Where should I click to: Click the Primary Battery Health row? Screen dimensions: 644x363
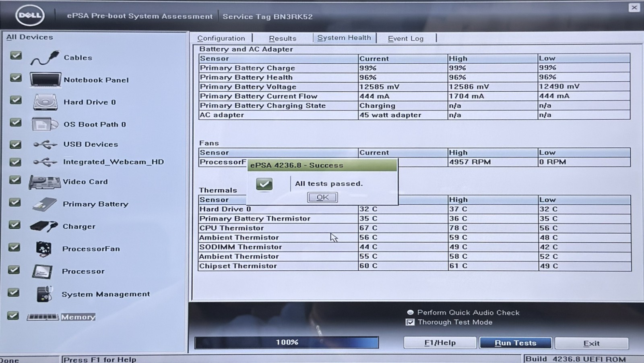click(x=414, y=77)
